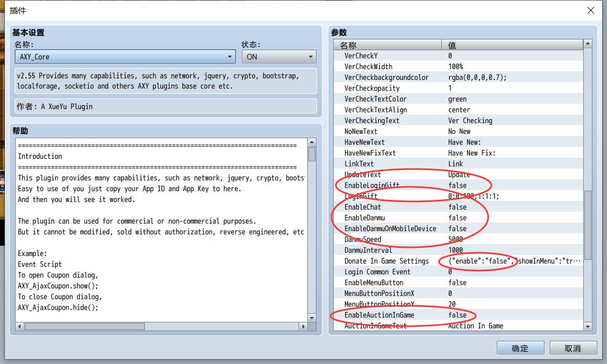607x364 pixels.
Task: Click the help text scroll-left arrow
Action: click(20, 326)
